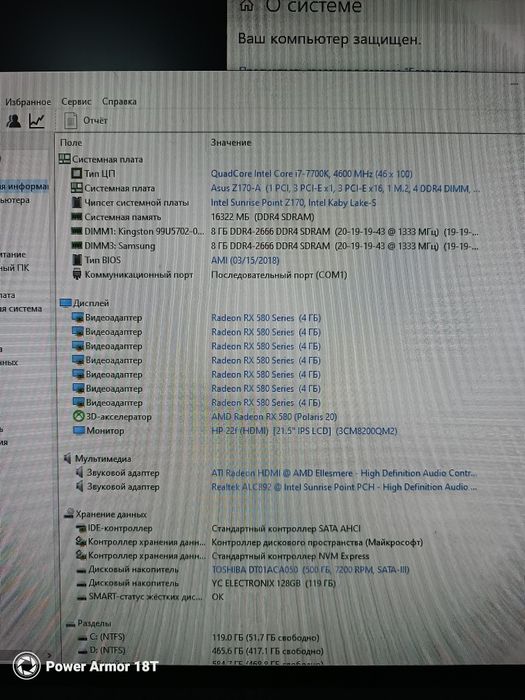Click the user silhouette toolbar icon
Image resolution: width=525 pixels, height=700 pixels.
coord(14,121)
